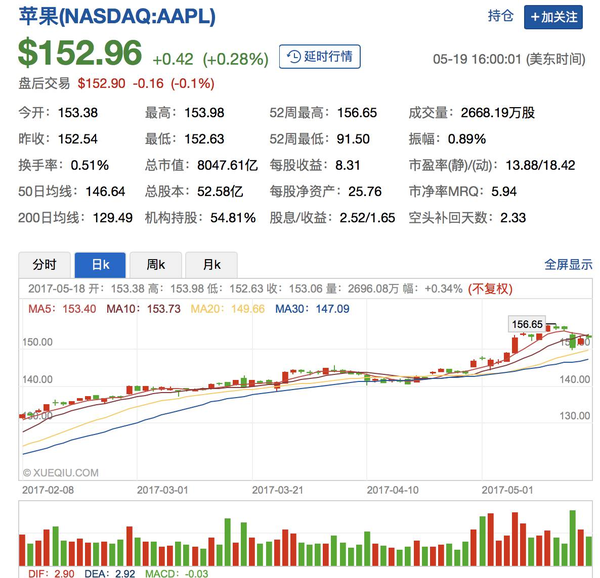600x578 pixels.
Task: Click the plus icon in 加关注 button
Action: pyautogui.click(x=536, y=17)
